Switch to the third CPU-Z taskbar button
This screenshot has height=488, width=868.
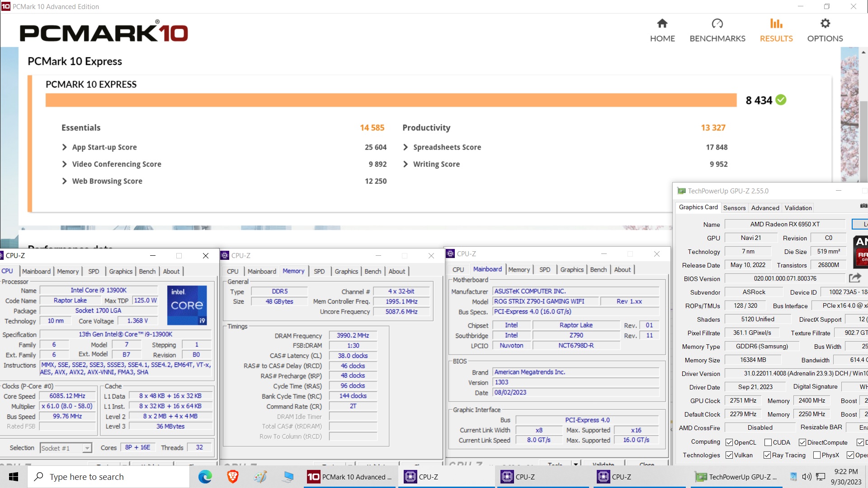click(639, 477)
